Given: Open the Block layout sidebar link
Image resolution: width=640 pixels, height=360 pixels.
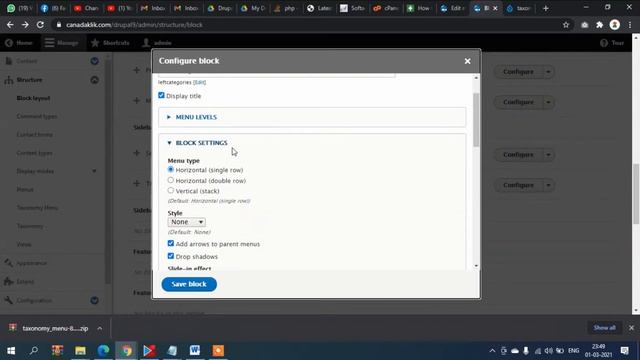Looking at the screenshot, I should 33,98.
